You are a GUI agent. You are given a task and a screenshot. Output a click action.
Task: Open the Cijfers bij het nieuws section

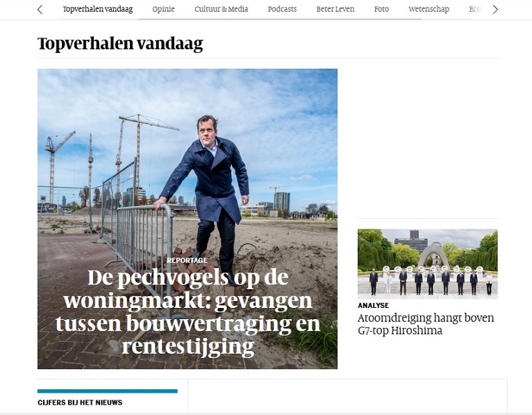point(80,402)
